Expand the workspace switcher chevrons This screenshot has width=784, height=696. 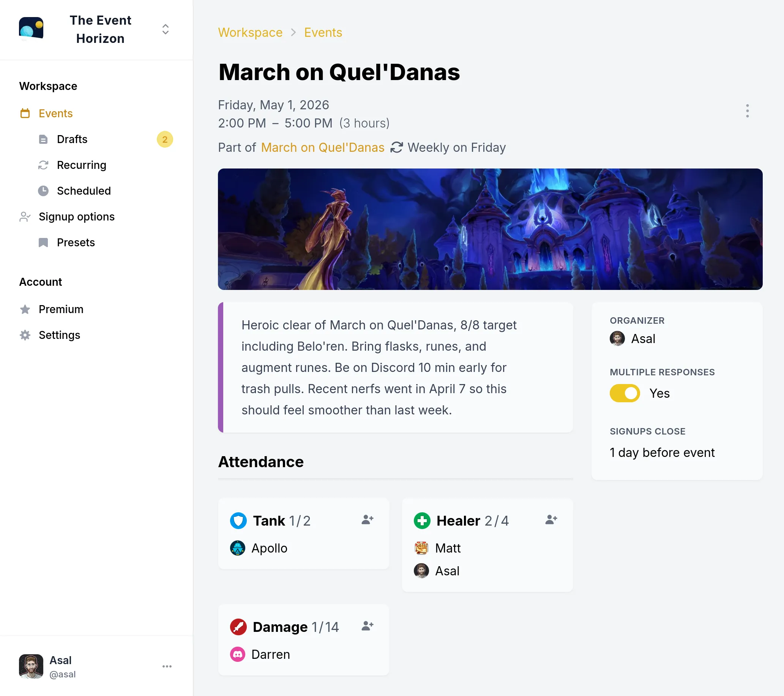click(x=165, y=29)
